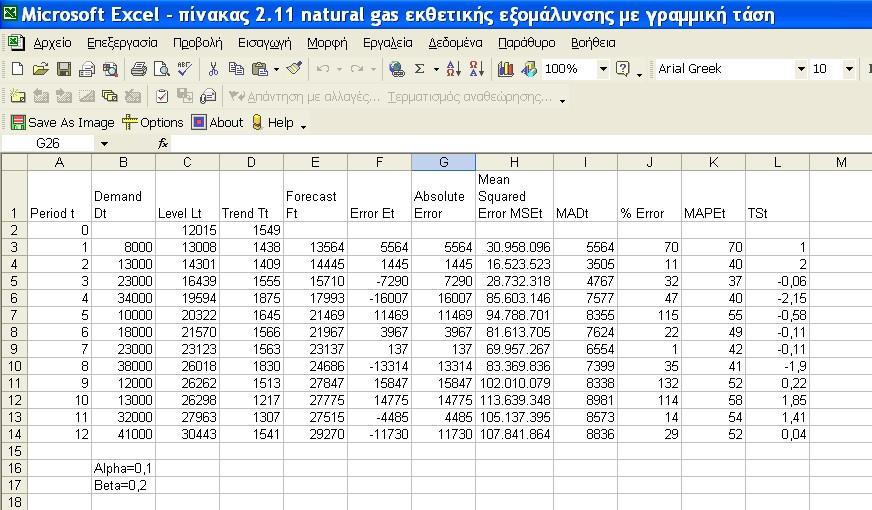Click the new comment icon in reviewing toolbar
This screenshot has height=510, width=872.
[x=17, y=96]
